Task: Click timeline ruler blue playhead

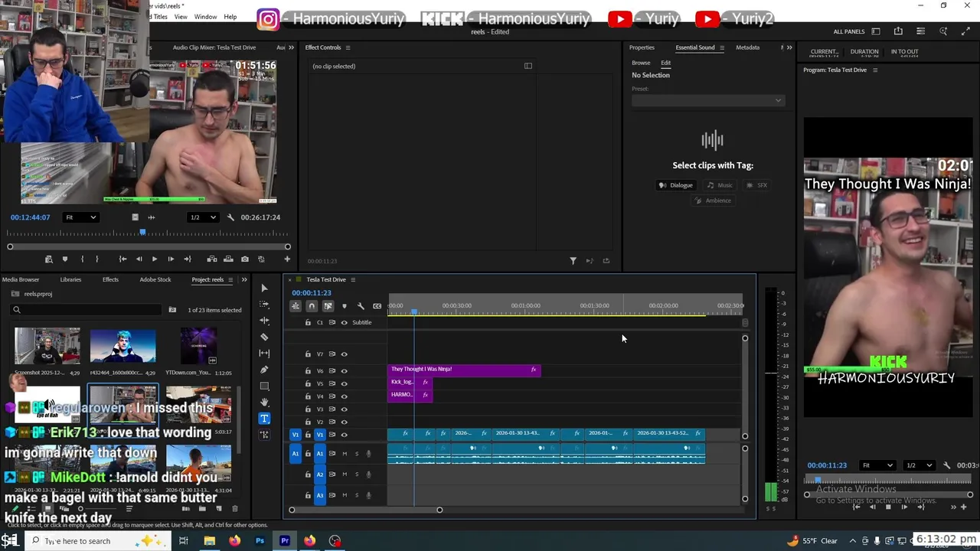Action: point(414,311)
